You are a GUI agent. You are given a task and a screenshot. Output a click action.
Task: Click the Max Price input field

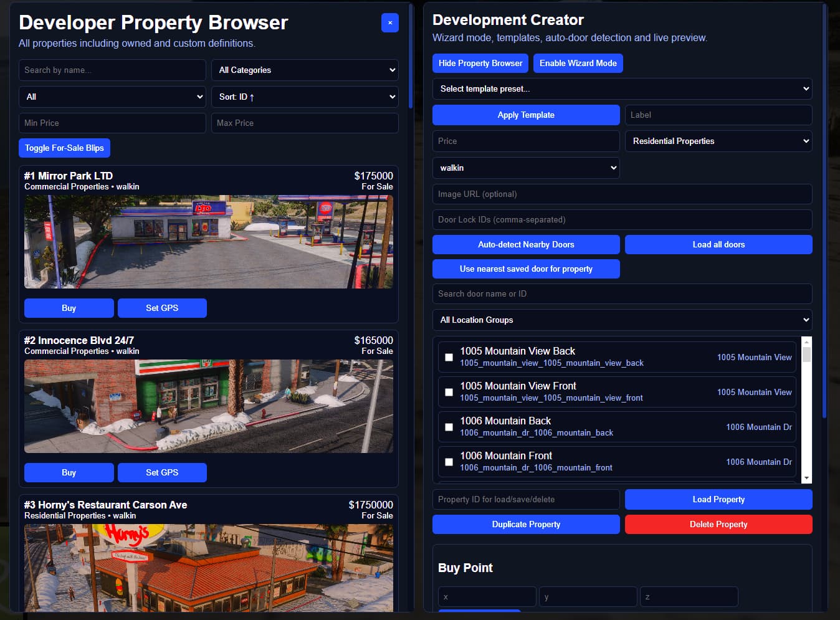click(305, 123)
